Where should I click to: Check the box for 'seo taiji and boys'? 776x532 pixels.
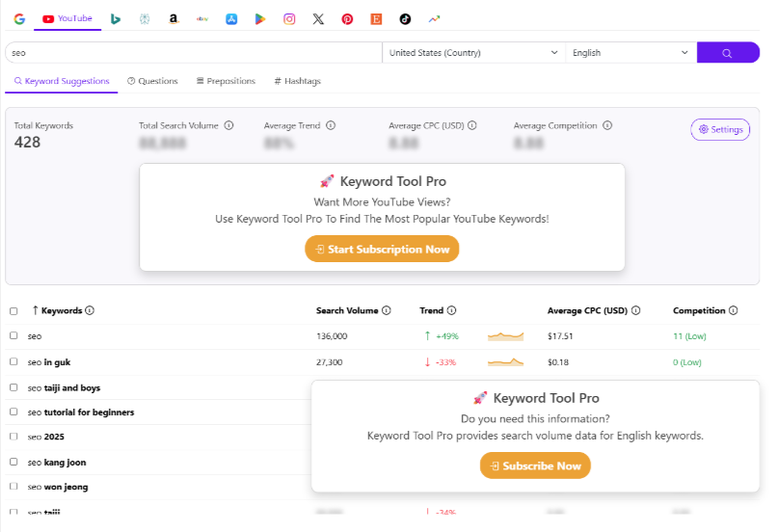(13, 387)
